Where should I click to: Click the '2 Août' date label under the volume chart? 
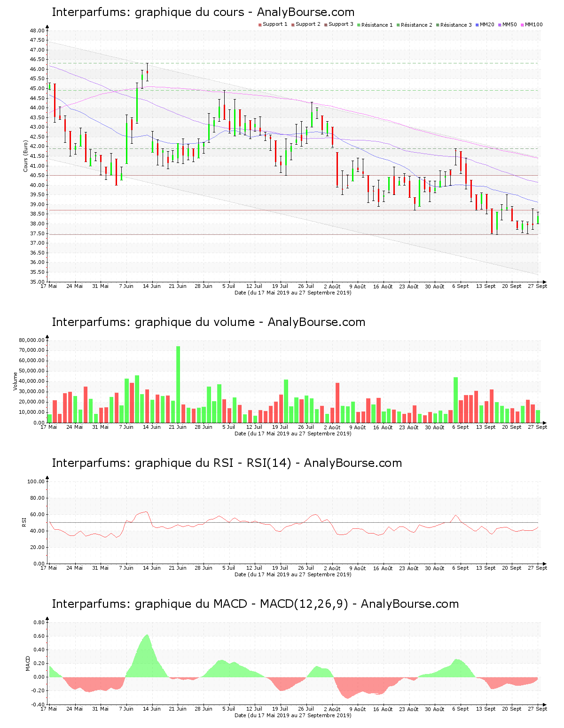[332, 427]
